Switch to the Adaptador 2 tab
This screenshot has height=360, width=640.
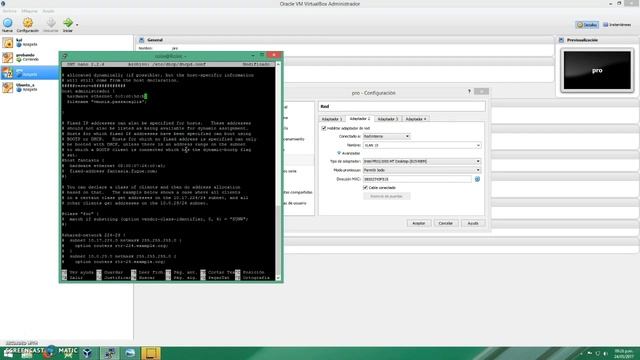point(360,118)
